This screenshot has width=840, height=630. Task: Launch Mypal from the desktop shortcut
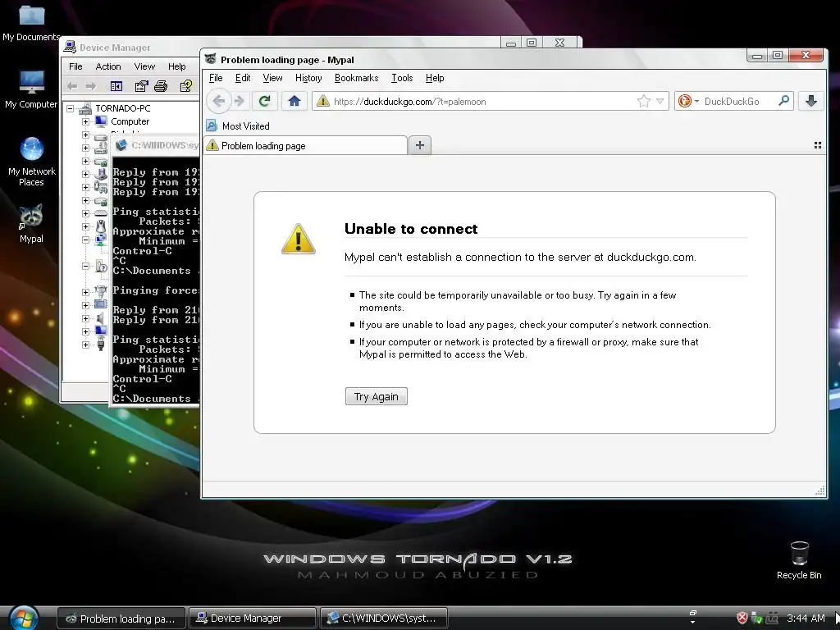click(x=31, y=223)
